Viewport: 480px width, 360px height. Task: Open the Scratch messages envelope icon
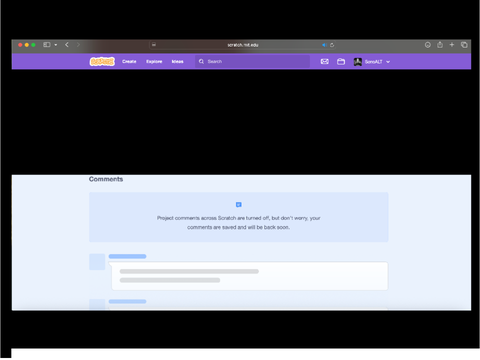pyautogui.click(x=325, y=61)
